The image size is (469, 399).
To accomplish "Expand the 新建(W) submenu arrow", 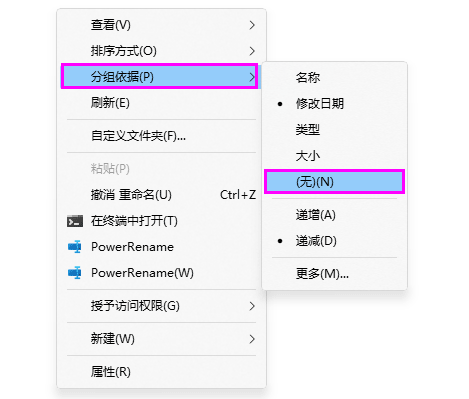I will pos(252,339).
